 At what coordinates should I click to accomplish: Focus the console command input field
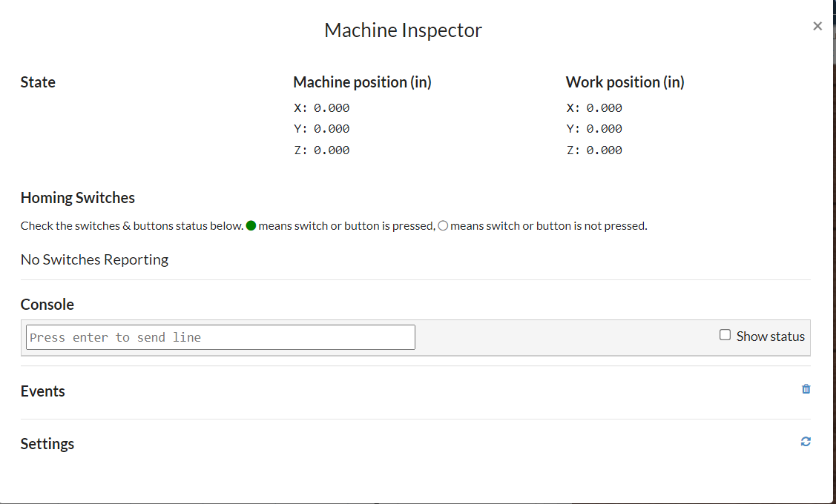point(220,337)
